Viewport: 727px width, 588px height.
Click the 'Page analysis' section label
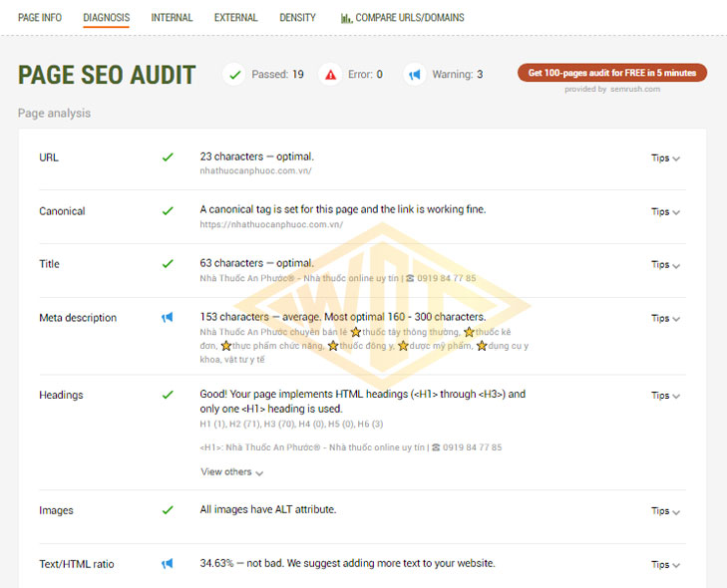[x=54, y=113]
